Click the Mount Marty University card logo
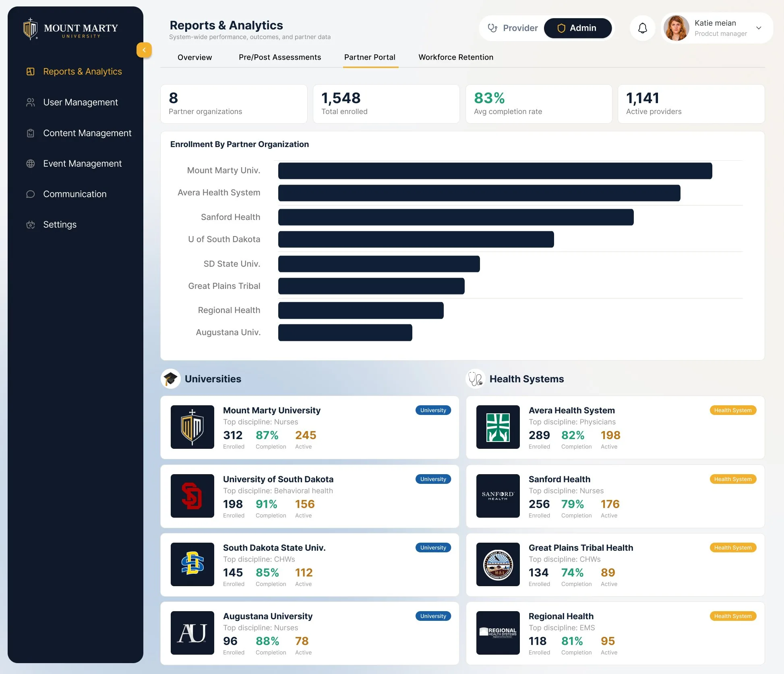 pyautogui.click(x=192, y=427)
